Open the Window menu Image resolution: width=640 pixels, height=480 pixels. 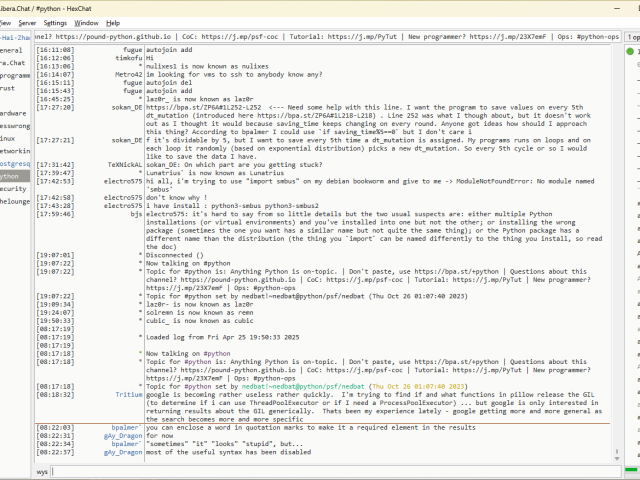pyautogui.click(x=87, y=22)
